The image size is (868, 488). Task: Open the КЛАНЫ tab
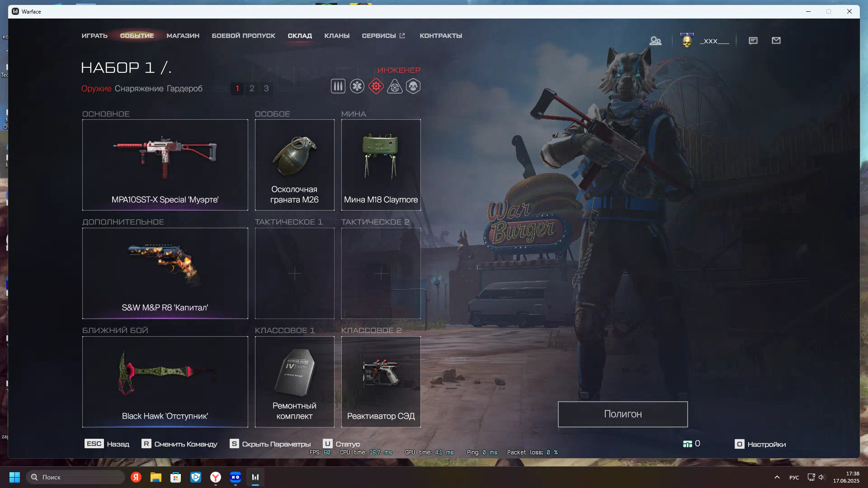coord(337,36)
